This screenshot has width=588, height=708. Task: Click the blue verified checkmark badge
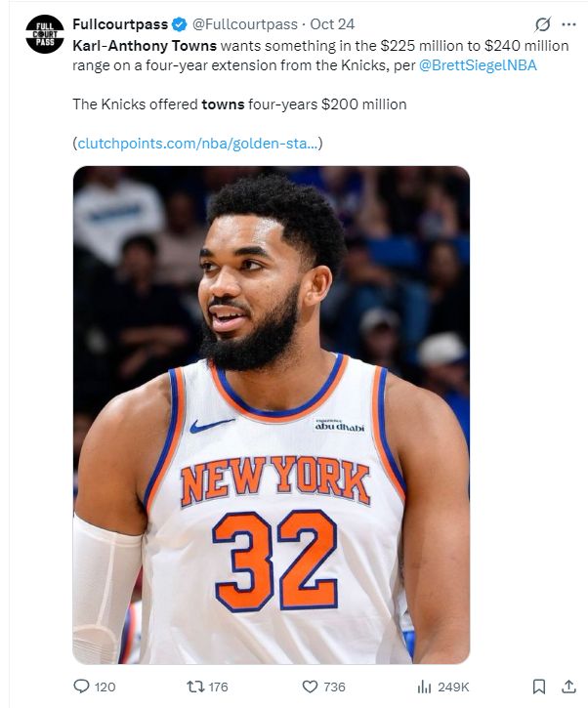[x=180, y=24]
